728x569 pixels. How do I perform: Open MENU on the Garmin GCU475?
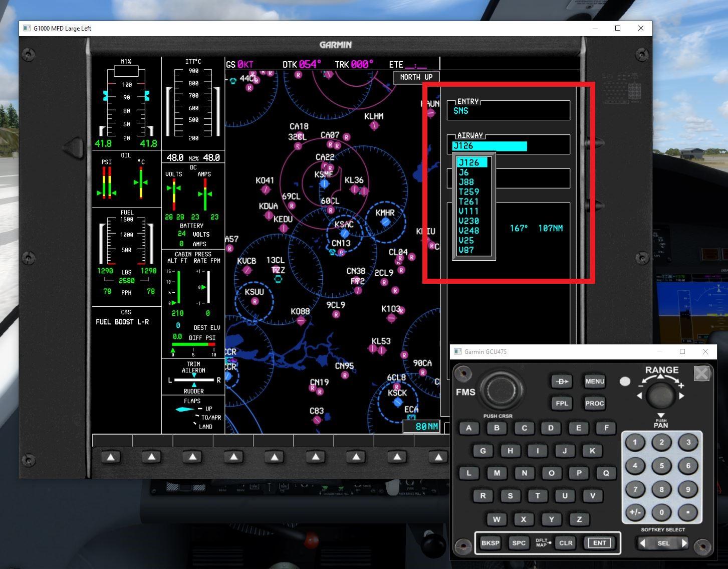point(594,382)
